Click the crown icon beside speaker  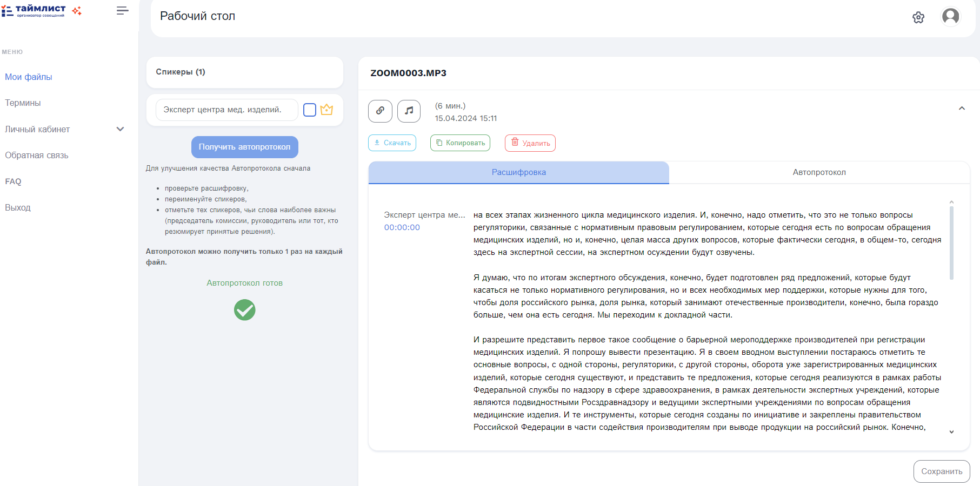click(x=326, y=110)
